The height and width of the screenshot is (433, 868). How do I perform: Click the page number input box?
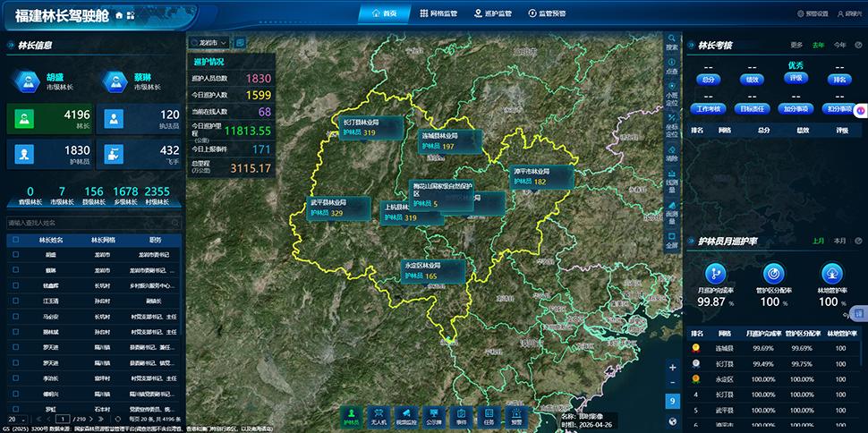pos(64,420)
